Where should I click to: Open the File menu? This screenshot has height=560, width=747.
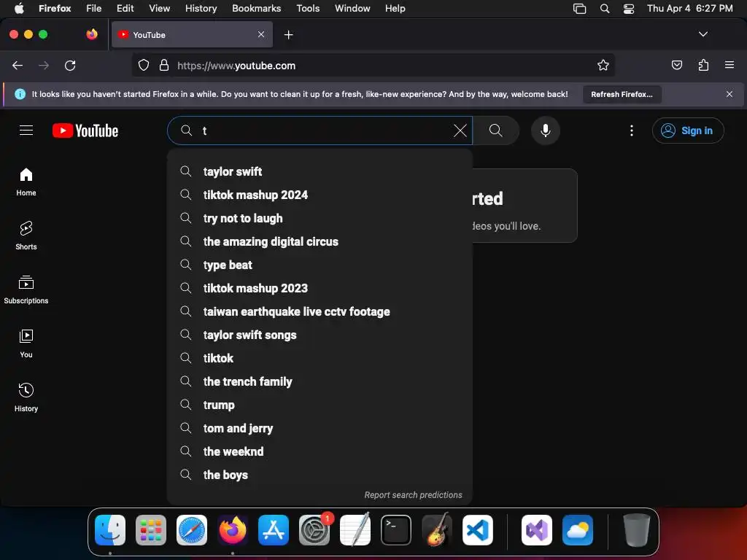tap(93, 9)
